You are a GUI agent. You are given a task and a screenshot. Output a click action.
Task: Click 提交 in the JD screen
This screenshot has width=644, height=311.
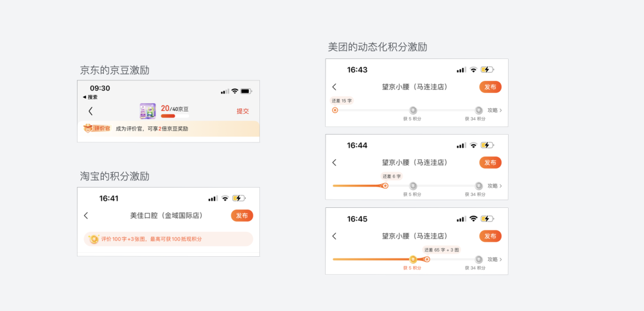pos(242,111)
